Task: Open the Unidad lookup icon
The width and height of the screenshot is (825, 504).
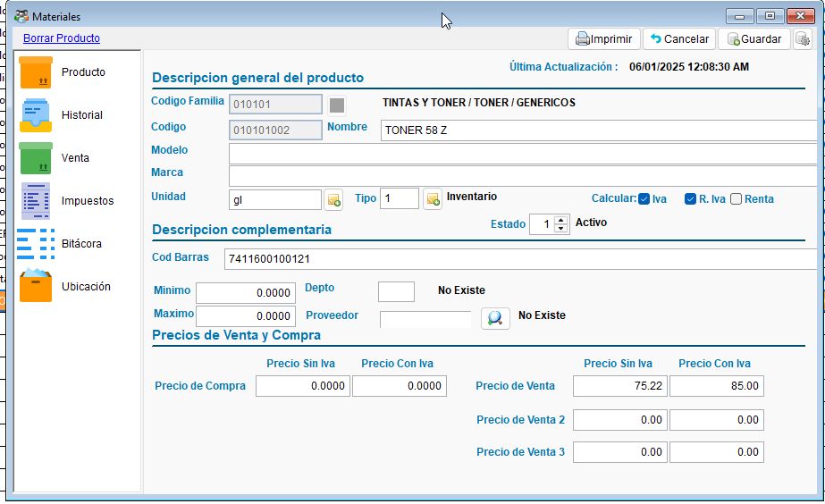Action: [333, 200]
